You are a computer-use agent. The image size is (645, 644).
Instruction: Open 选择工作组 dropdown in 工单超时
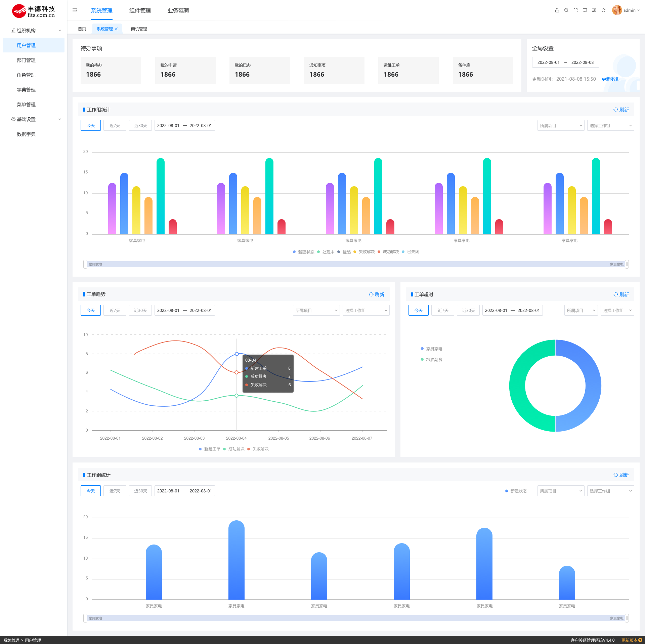(617, 310)
